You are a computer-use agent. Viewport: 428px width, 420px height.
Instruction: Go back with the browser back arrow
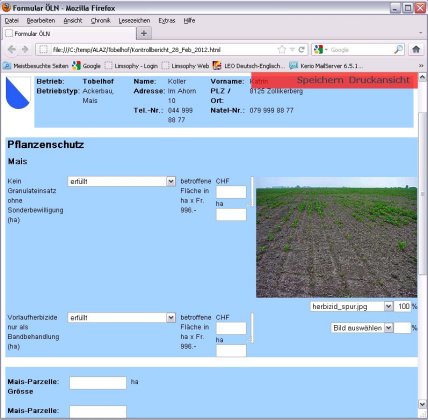click(12, 50)
